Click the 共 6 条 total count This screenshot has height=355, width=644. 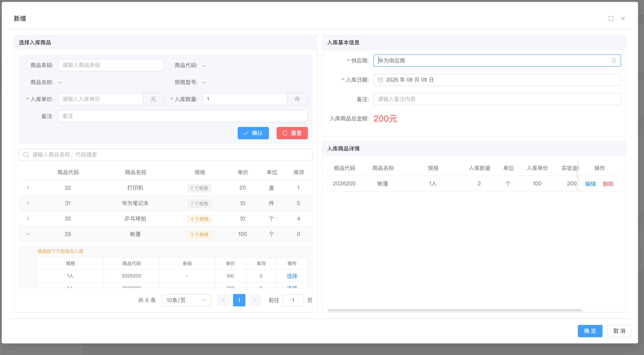[147, 300]
